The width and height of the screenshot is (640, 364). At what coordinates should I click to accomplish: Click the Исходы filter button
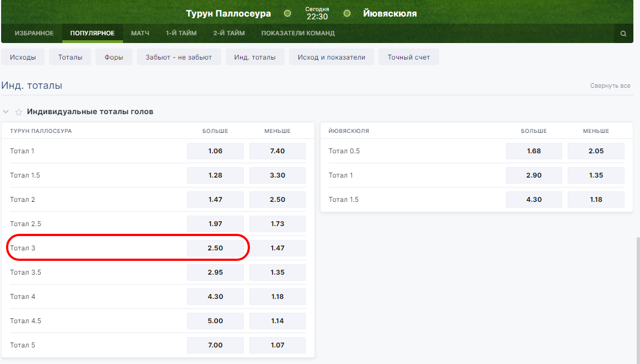tap(23, 57)
